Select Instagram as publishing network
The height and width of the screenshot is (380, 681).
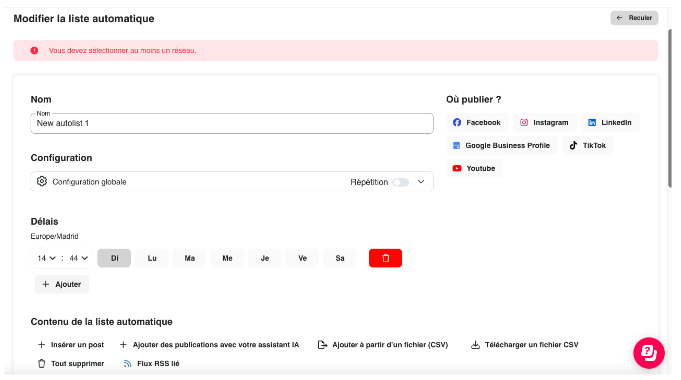(545, 122)
